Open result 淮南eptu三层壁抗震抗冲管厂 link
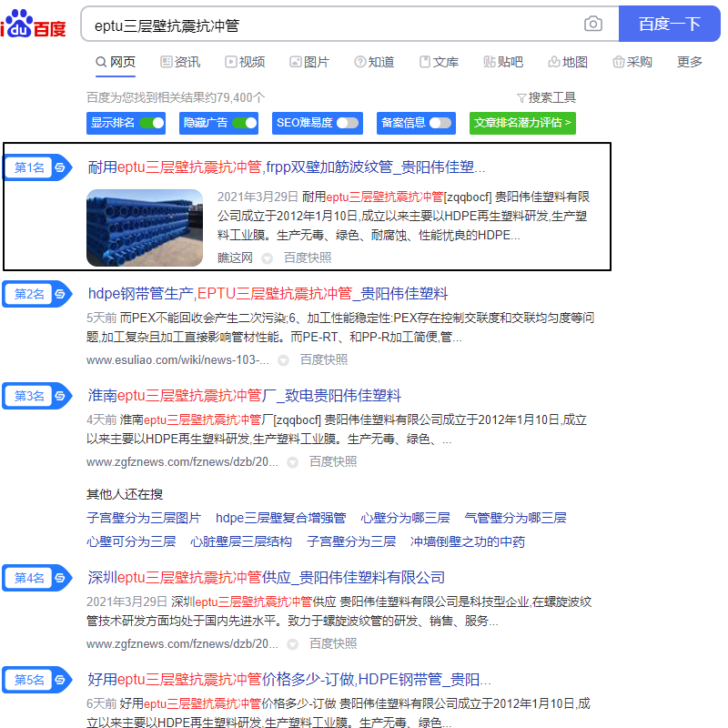 tap(244, 396)
